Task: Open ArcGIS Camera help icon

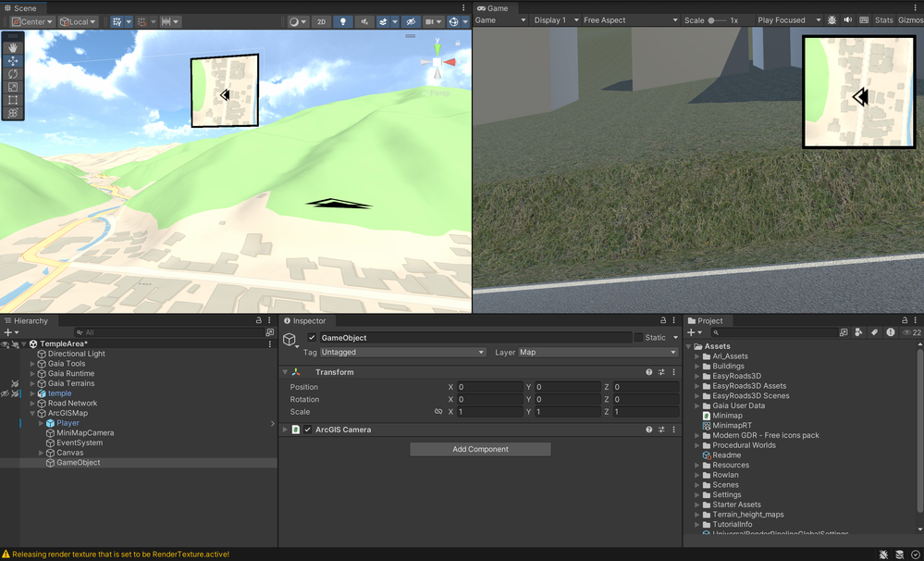Action: (648, 430)
